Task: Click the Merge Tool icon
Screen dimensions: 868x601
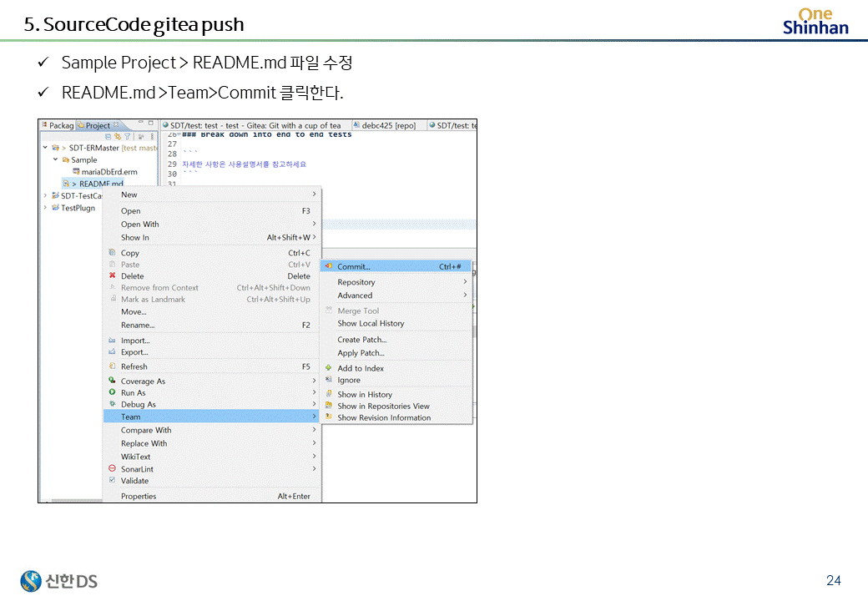Action: coord(329,311)
